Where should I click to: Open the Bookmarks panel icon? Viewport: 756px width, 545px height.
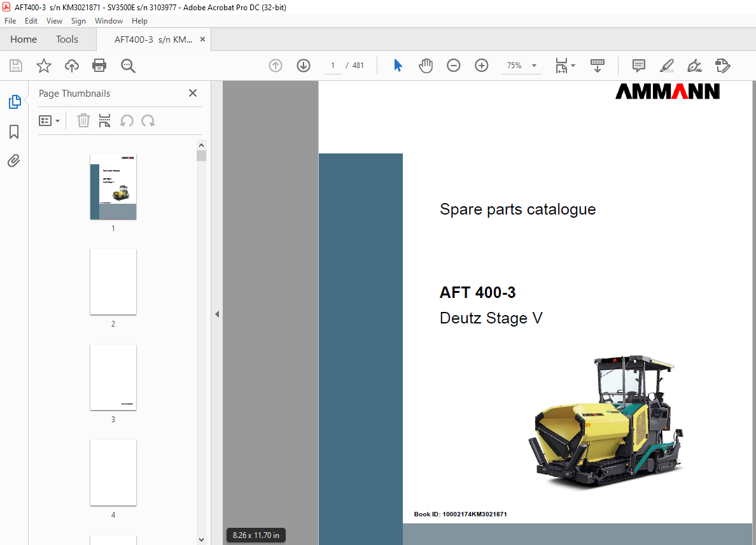pos(14,132)
